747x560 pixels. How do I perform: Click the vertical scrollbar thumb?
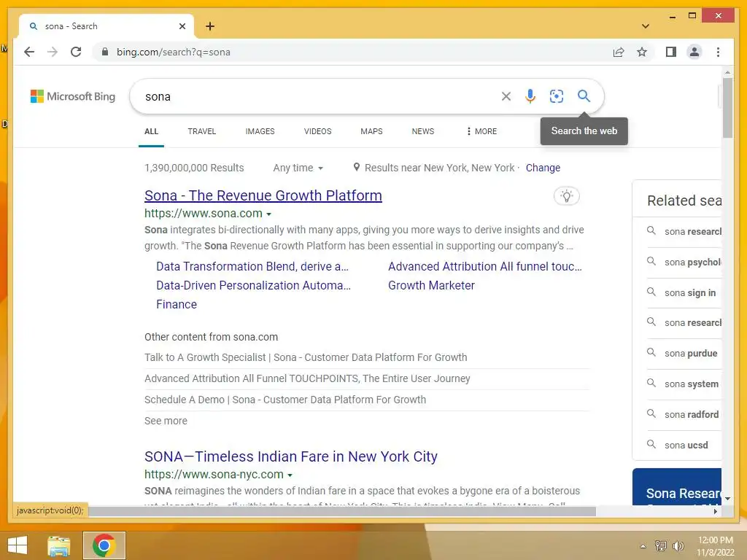tap(727, 107)
